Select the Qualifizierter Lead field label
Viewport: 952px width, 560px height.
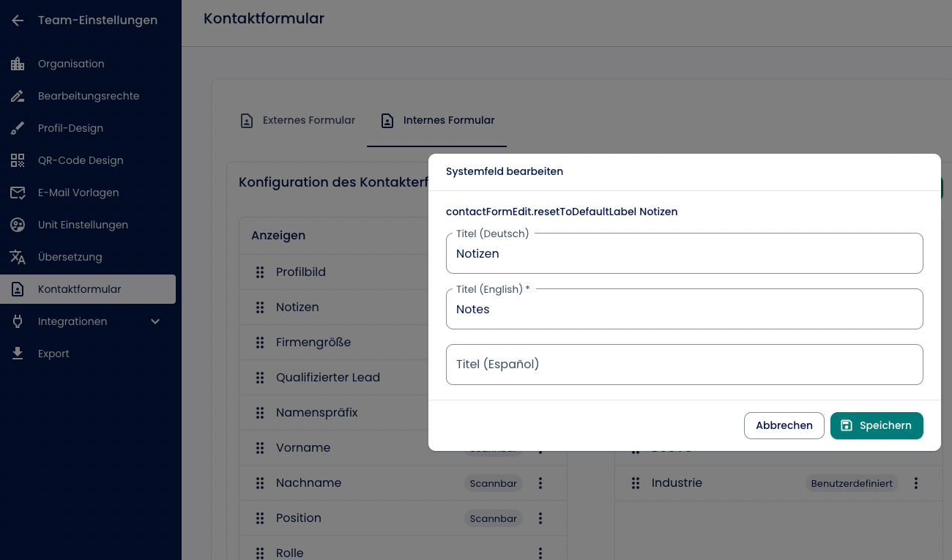[328, 378]
